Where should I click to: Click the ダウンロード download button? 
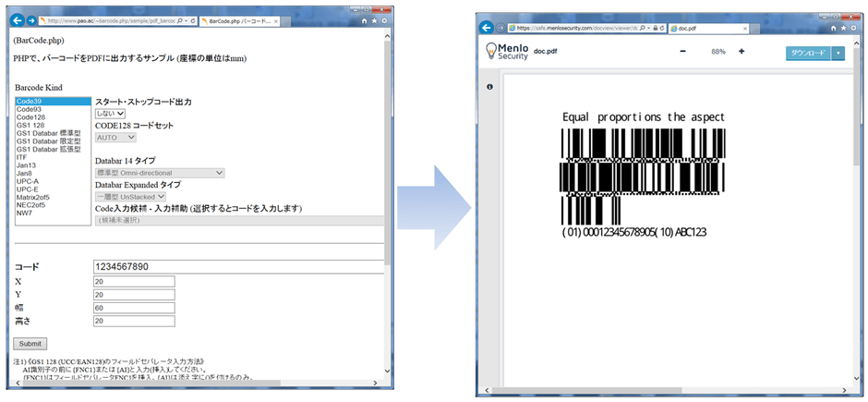(808, 53)
